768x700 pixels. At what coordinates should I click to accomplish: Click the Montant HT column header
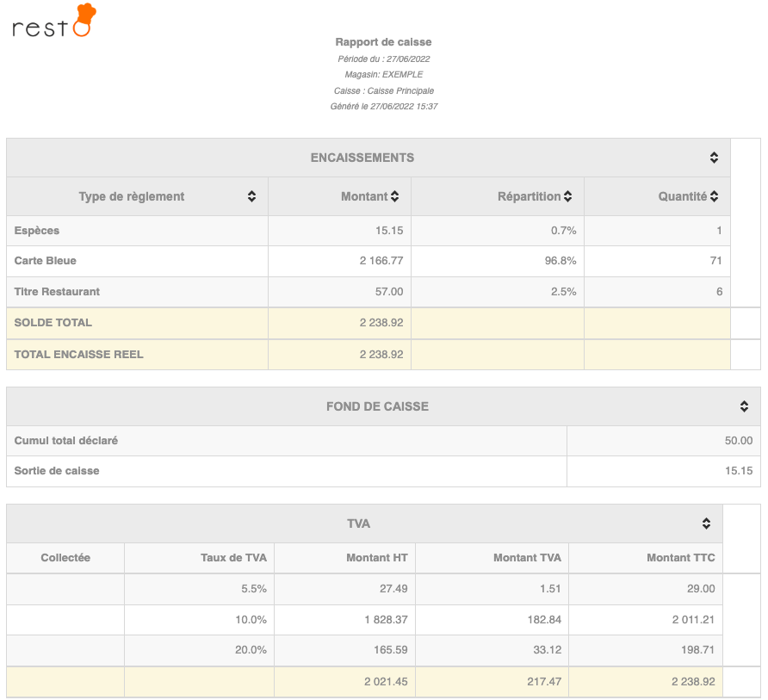click(x=376, y=558)
